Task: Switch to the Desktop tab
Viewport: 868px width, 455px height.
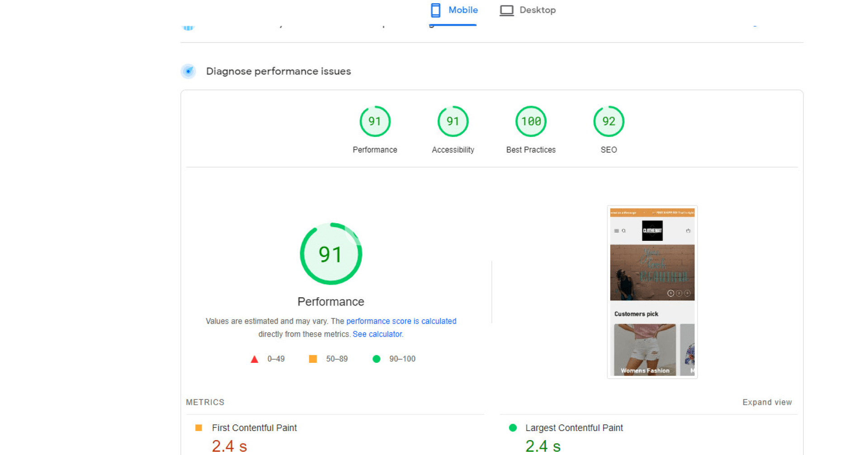Action: click(528, 10)
